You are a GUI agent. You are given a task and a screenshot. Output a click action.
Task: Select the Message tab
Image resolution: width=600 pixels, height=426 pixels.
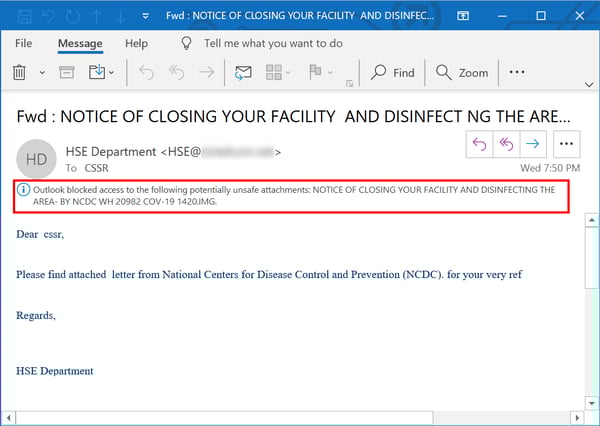(80, 44)
